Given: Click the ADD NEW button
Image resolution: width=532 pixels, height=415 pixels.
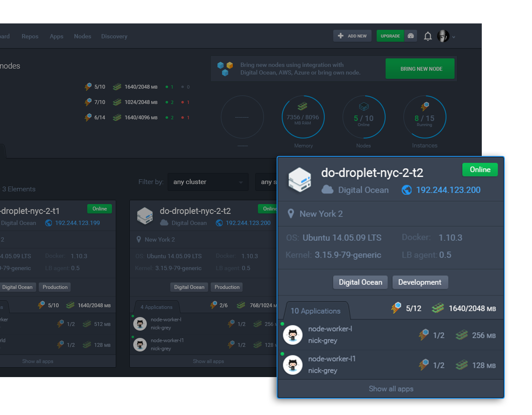Looking at the screenshot, I should (x=352, y=36).
